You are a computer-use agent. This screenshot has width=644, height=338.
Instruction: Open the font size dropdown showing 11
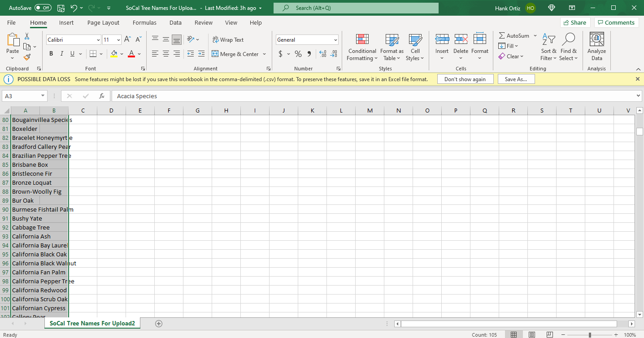click(x=118, y=40)
